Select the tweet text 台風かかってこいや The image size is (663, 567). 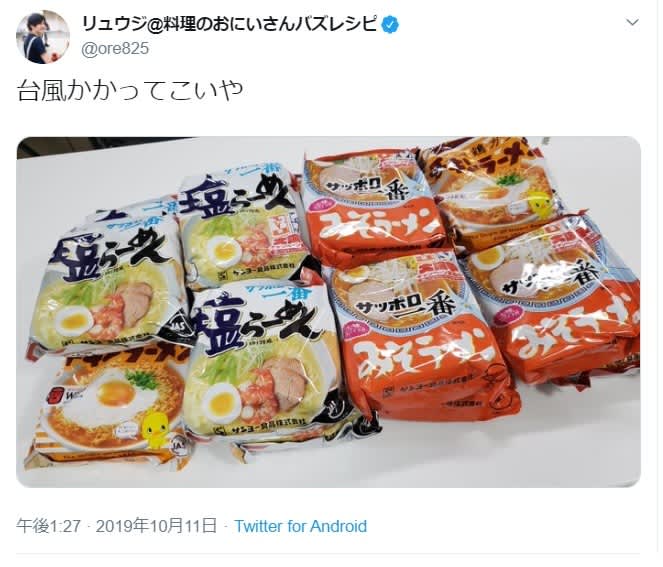tap(130, 90)
